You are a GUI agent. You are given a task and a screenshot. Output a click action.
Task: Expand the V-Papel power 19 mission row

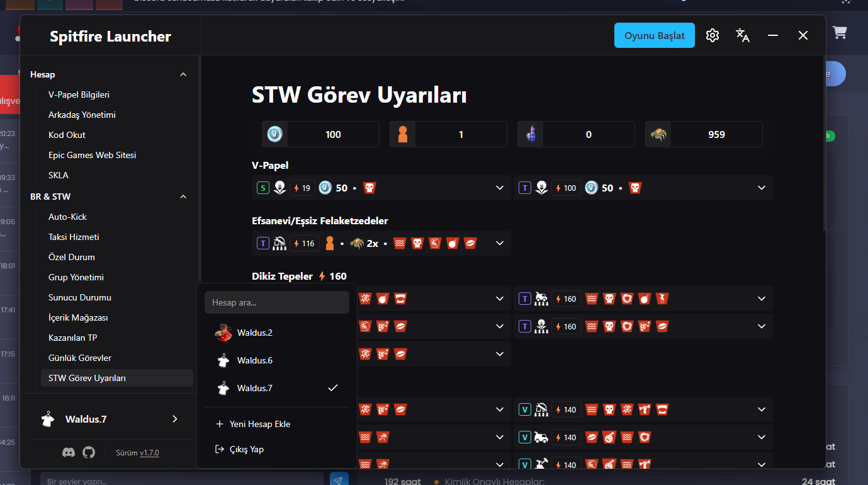(x=500, y=188)
